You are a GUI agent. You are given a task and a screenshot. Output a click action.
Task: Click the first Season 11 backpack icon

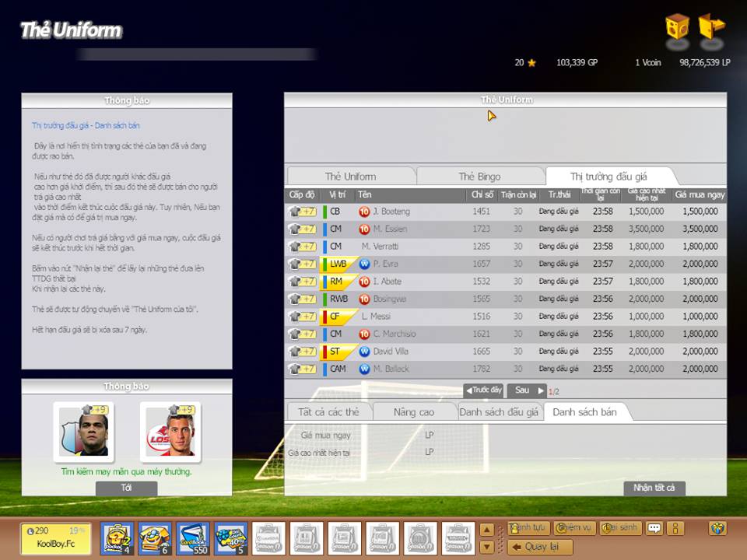click(x=268, y=538)
